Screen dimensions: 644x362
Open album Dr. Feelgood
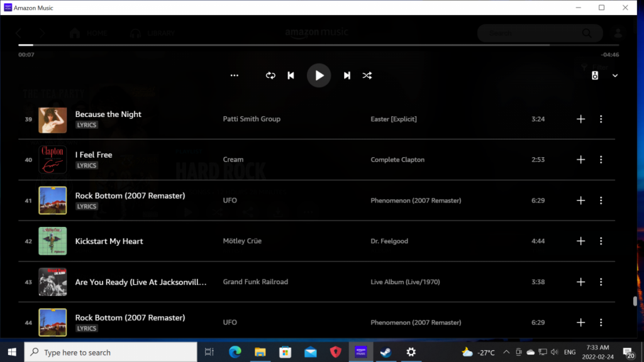tap(389, 241)
